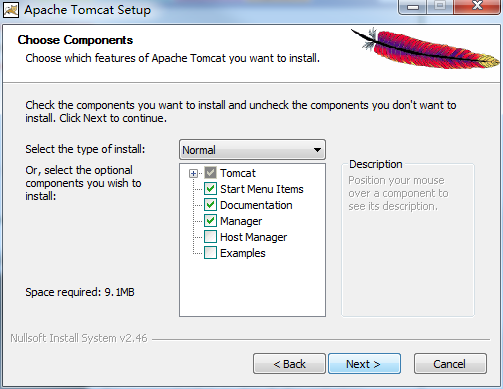Select the Host Manager tree label
503x389 pixels.
(253, 237)
